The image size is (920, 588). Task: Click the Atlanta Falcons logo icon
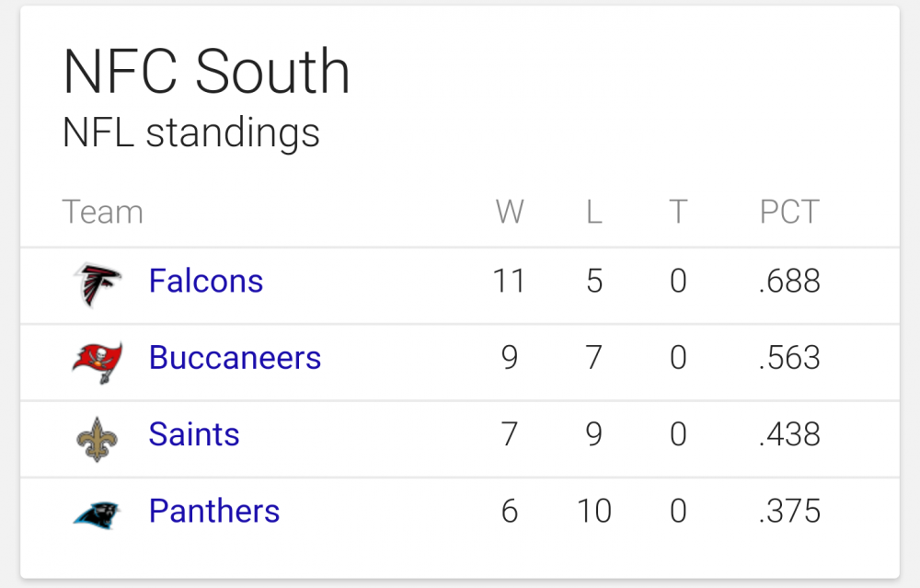98,284
